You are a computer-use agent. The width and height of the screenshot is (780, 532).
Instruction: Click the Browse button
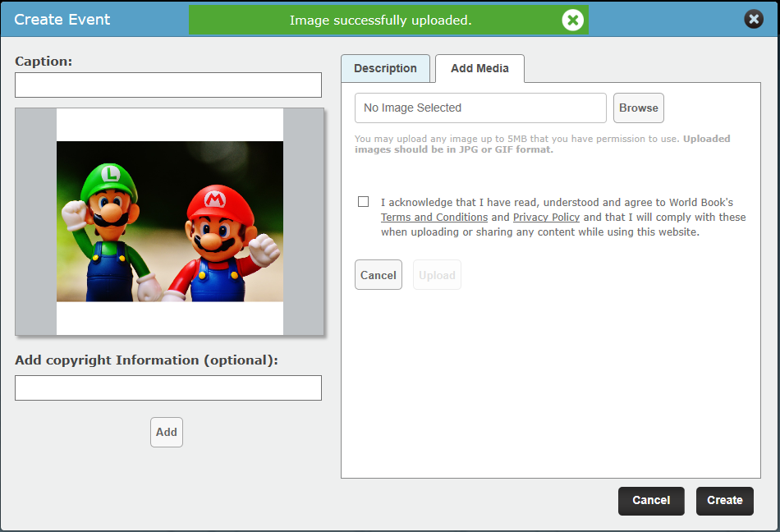pyautogui.click(x=638, y=108)
